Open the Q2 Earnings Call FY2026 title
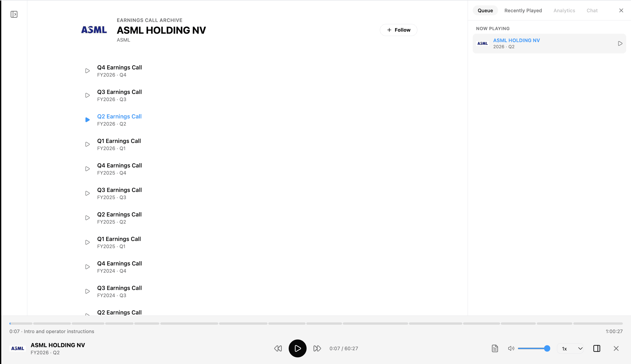 (x=119, y=116)
